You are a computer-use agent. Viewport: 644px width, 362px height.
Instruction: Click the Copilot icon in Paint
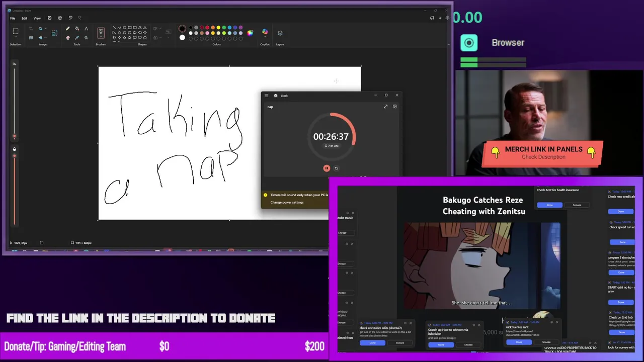click(265, 31)
